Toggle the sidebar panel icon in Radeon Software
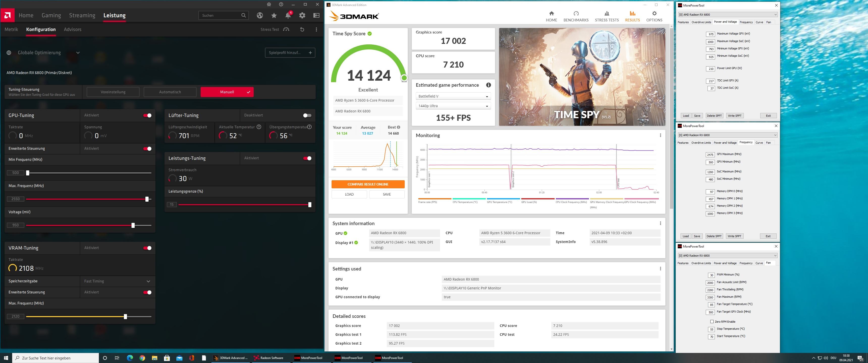This screenshot has width=868, height=363. point(316,15)
